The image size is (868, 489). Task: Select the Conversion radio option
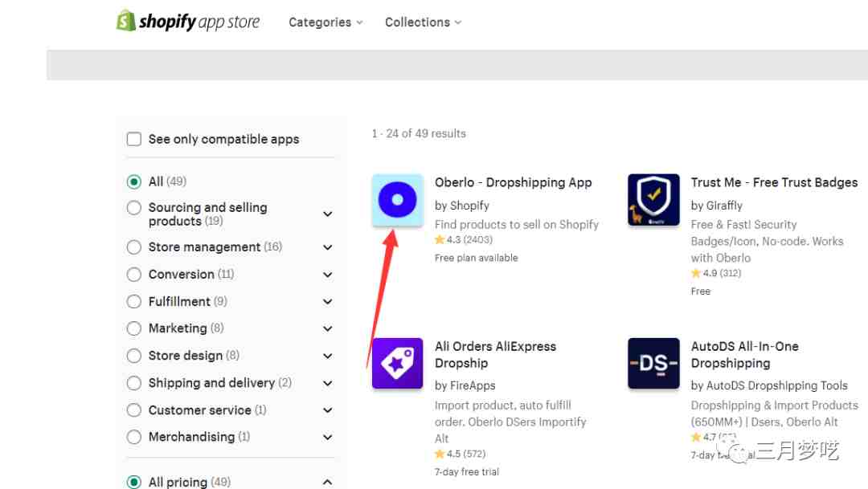point(134,275)
